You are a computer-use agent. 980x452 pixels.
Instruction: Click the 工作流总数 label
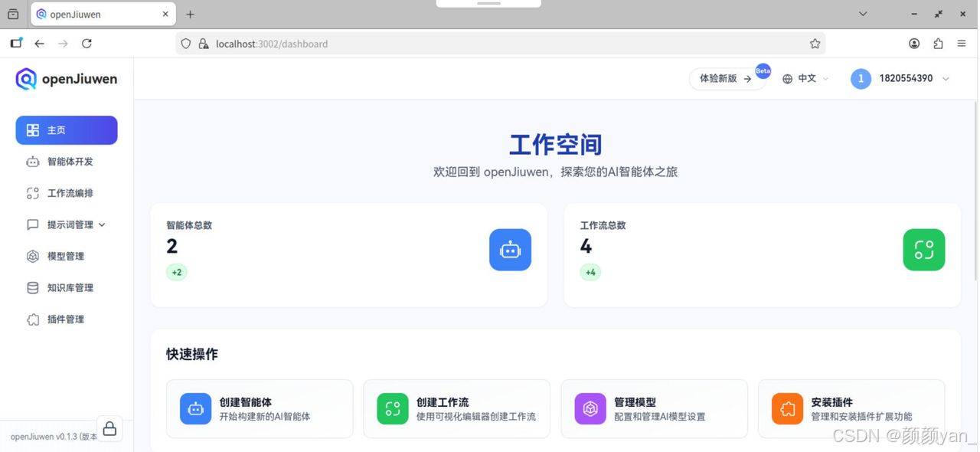(603, 225)
